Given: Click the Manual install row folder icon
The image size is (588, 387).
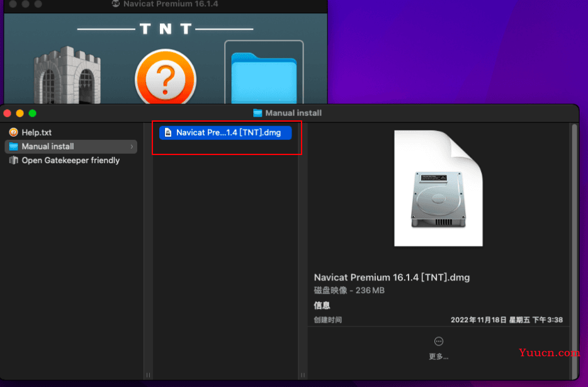Looking at the screenshot, I should [x=13, y=146].
